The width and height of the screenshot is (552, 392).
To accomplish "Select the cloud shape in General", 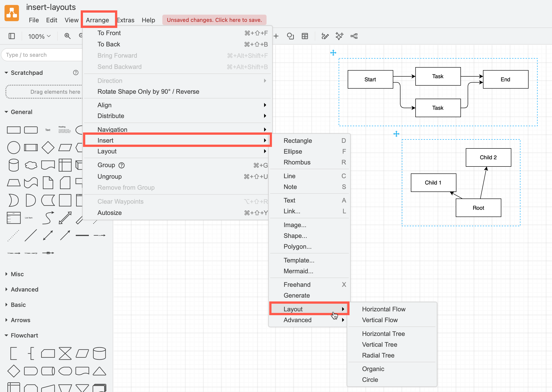I will point(31,165).
